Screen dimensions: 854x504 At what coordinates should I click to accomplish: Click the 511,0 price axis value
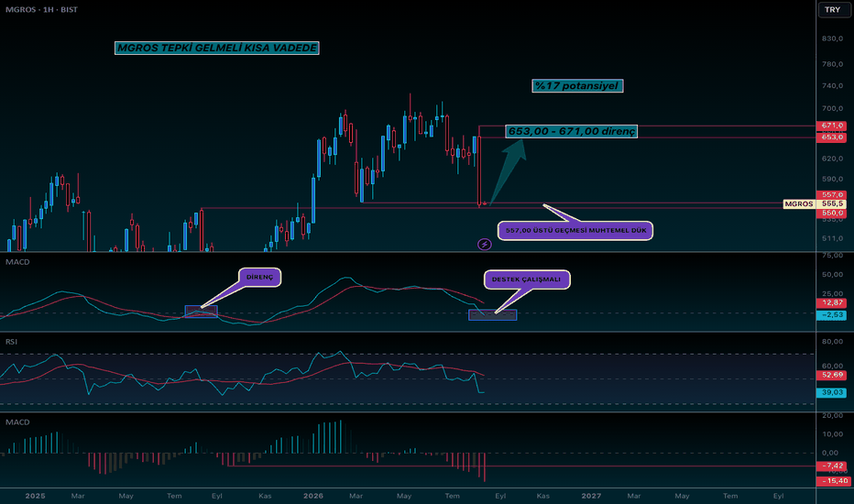(832, 238)
